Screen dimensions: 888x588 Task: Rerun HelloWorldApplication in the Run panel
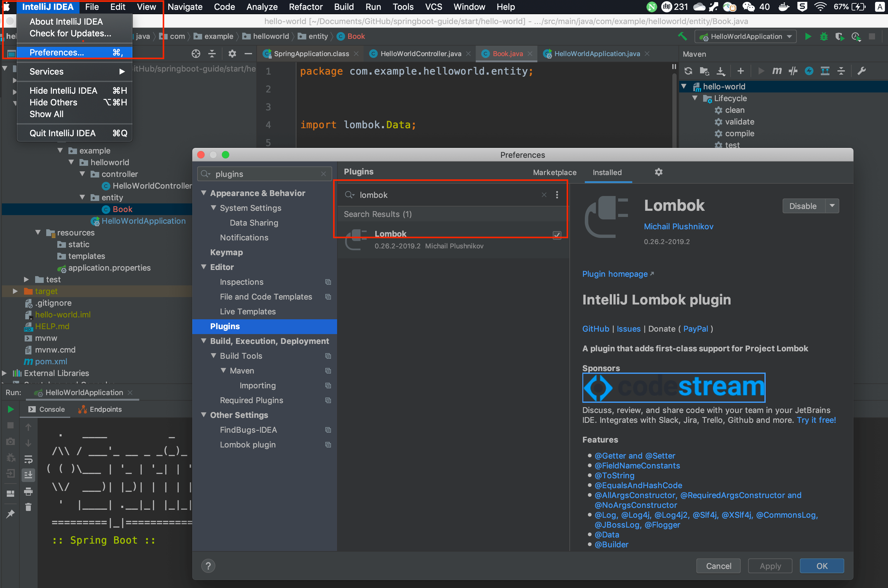[10, 409]
